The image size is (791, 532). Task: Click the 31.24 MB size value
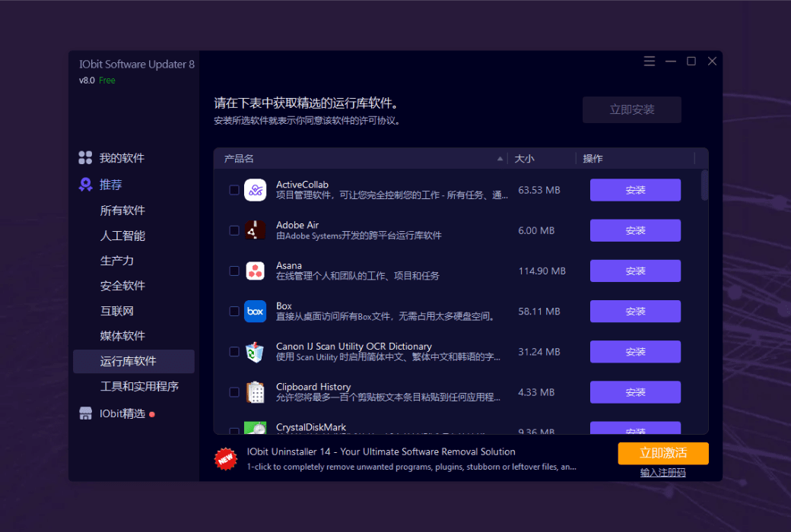coord(538,351)
